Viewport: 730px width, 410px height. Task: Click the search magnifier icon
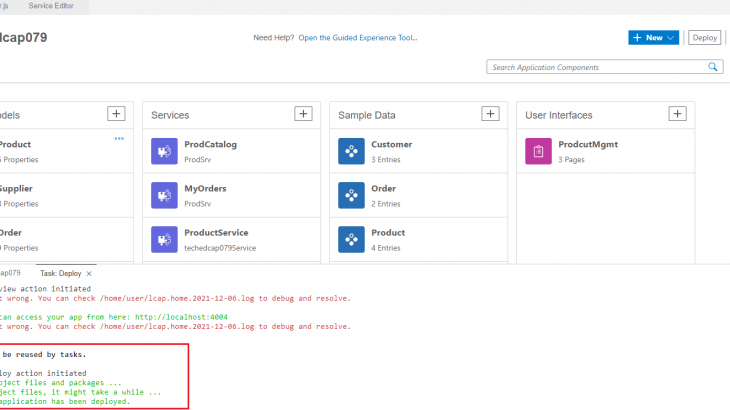pos(713,67)
